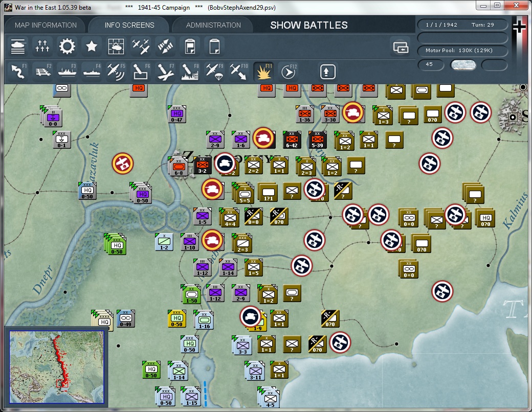Click the switch-windows icon right of toolbar
Screen dimensions: 532x412
pos(401,47)
